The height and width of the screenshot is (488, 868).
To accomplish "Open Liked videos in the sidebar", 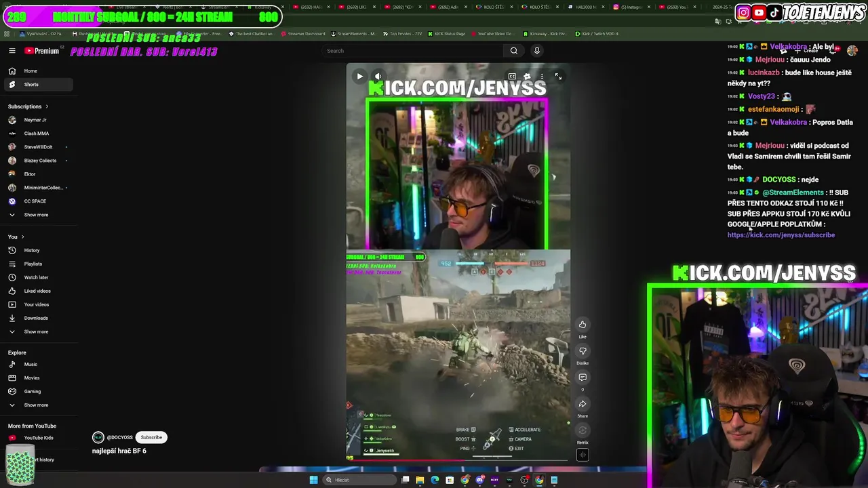I will point(37,291).
